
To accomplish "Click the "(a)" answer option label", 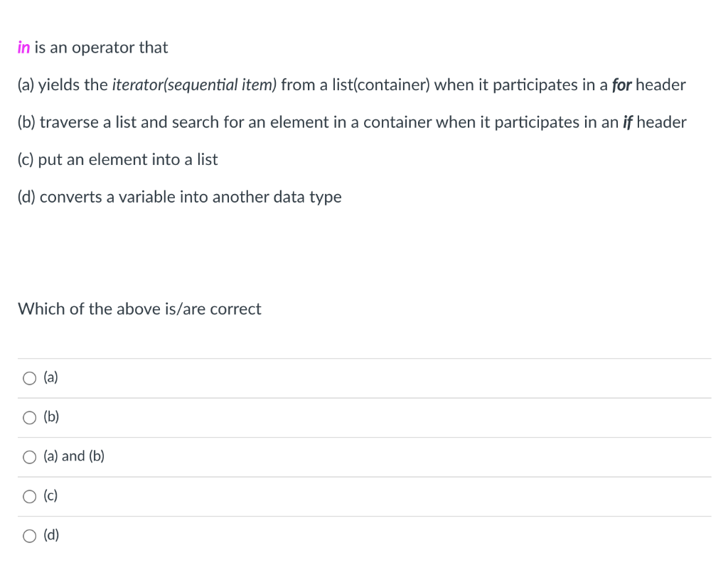I will click(x=51, y=377).
